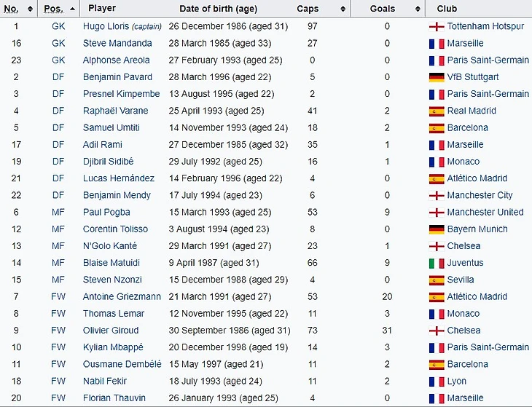Open Kylian Mbappé player link
Image resolution: width=532 pixels, height=407 pixels.
point(113,347)
